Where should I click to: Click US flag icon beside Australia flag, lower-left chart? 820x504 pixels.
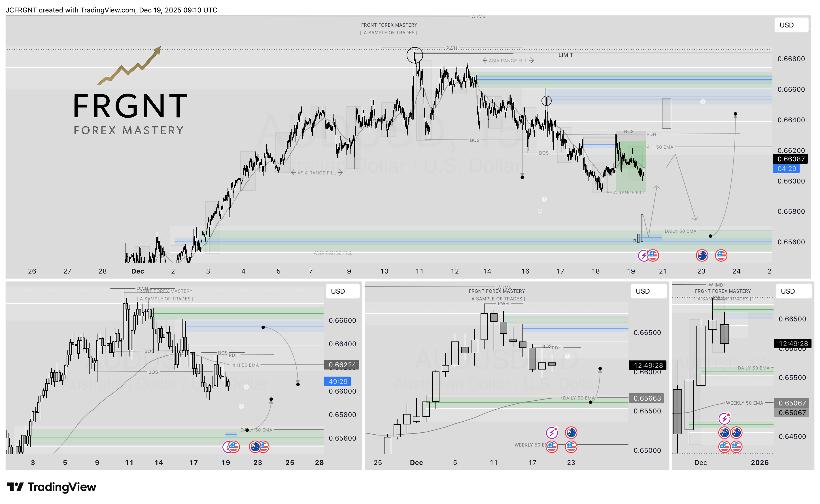(264, 447)
